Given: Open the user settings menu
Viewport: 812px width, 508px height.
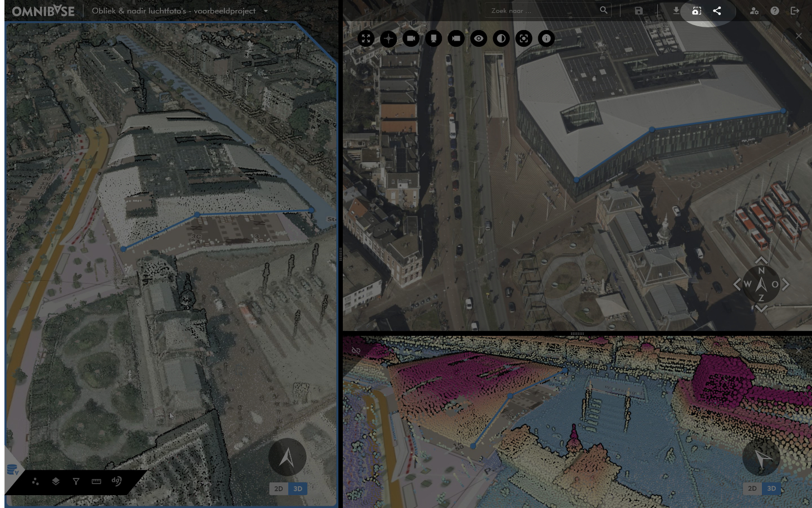Looking at the screenshot, I should pos(754,11).
